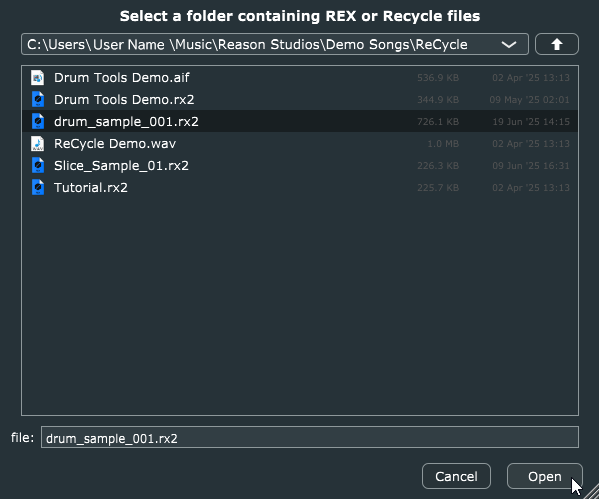This screenshot has height=499, width=599.
Task: Cancel the folder selection dialog
Action: click(456, 476)
